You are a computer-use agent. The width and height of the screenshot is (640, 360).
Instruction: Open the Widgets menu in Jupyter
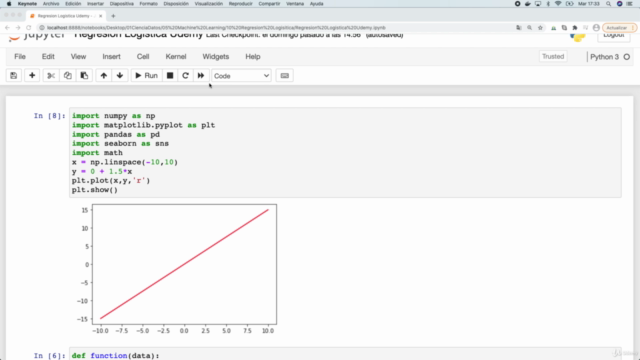pyautogui.click(x=216, y=57)
